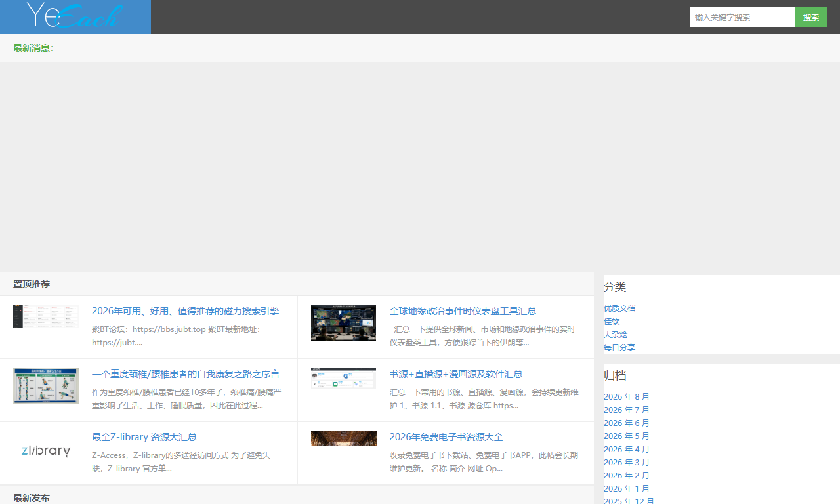This screenshot has width=840, height=504.
Task: Open article 全球地缘政治事件时仪表盘工具汇总
Action: point(463,311)
